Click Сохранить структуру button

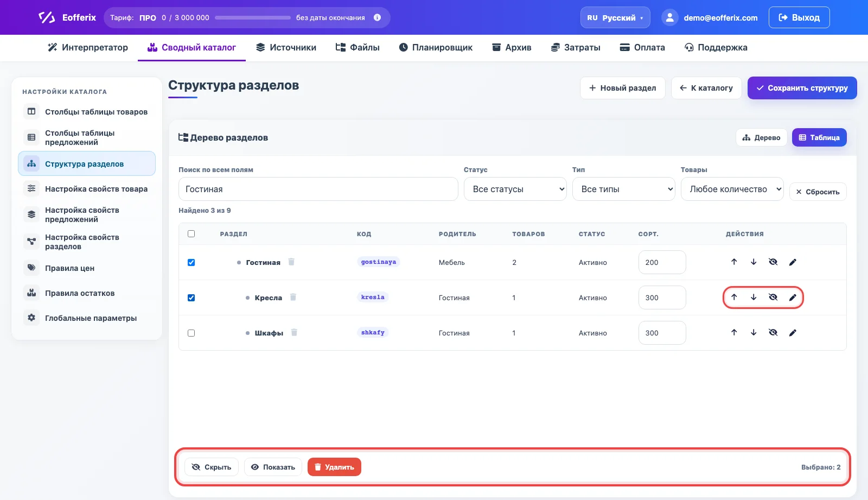tap(802, 88)
